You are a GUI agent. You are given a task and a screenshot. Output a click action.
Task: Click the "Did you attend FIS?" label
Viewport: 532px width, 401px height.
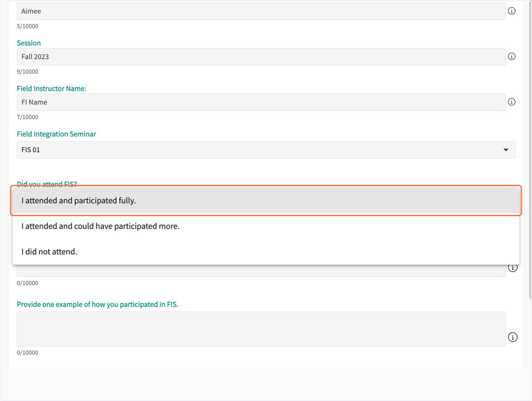(x=47, y=184)
